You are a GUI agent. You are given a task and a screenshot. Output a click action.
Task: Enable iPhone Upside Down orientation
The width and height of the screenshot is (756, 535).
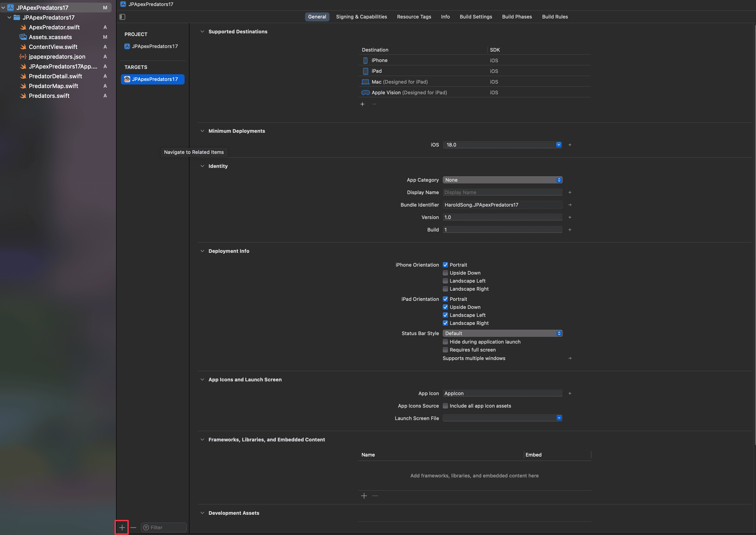tap(445, 273)
